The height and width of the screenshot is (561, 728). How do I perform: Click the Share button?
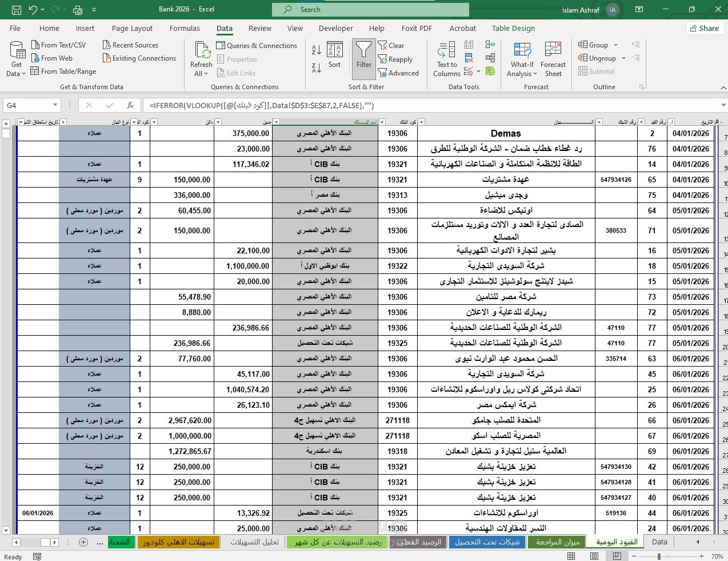704,28
